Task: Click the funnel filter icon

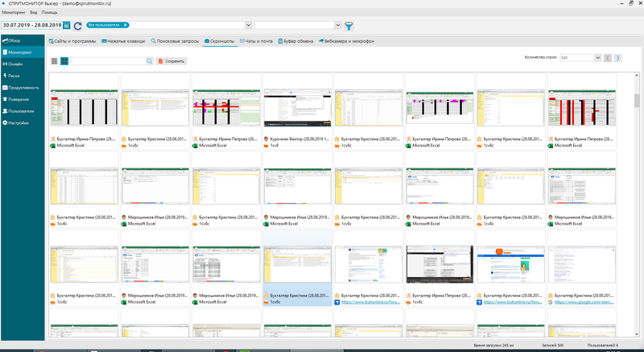Action: 349,26
